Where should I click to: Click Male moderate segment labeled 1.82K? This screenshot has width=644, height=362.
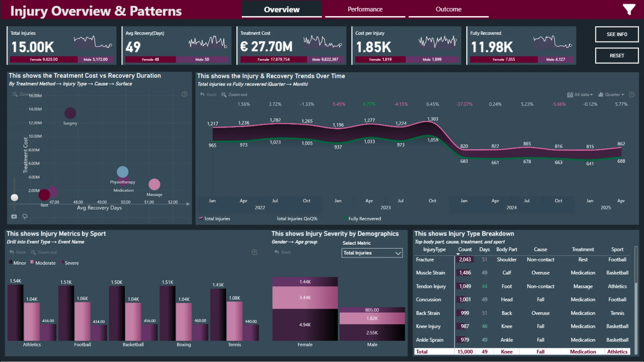(372, 318)
